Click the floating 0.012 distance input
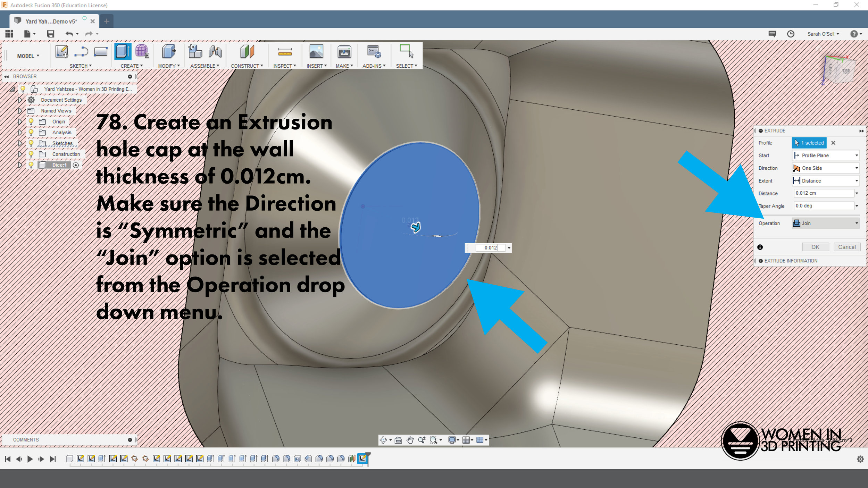868x488 pixels. pos(490,247)
